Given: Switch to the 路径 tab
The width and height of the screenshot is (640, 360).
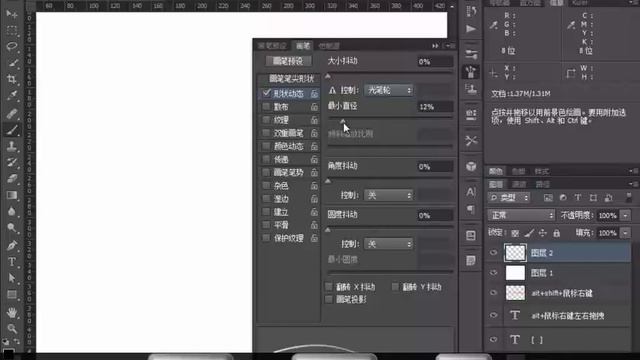Looking at the screenshot, I should click(x=543, y=184).
